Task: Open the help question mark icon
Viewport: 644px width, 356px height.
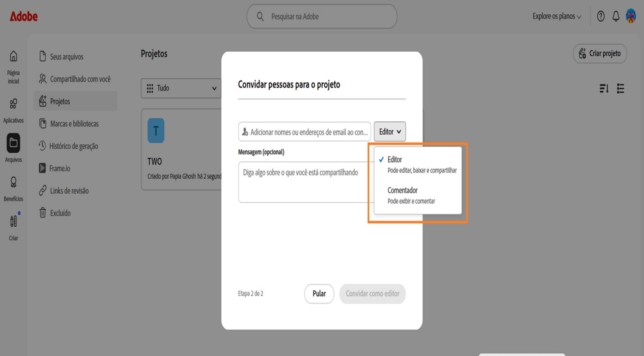Action: pyautogui.click(x=600, y=16)
